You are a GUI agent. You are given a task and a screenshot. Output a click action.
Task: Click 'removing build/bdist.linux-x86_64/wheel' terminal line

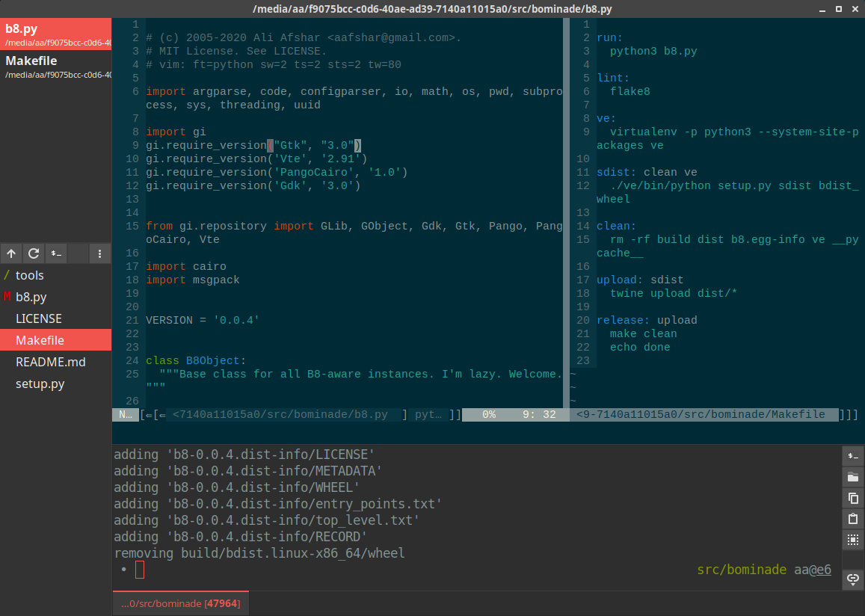259,553
